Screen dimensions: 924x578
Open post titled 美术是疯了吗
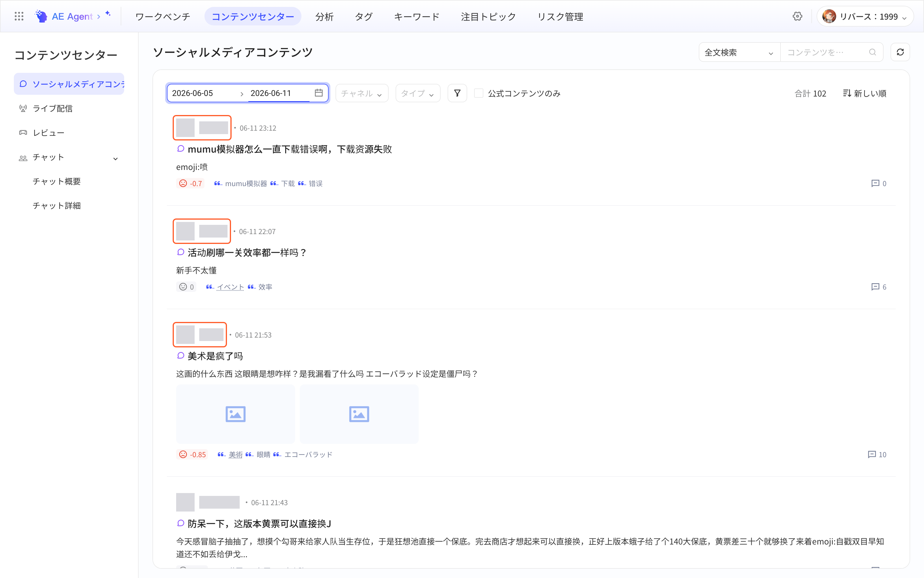[x=215, y=356]
